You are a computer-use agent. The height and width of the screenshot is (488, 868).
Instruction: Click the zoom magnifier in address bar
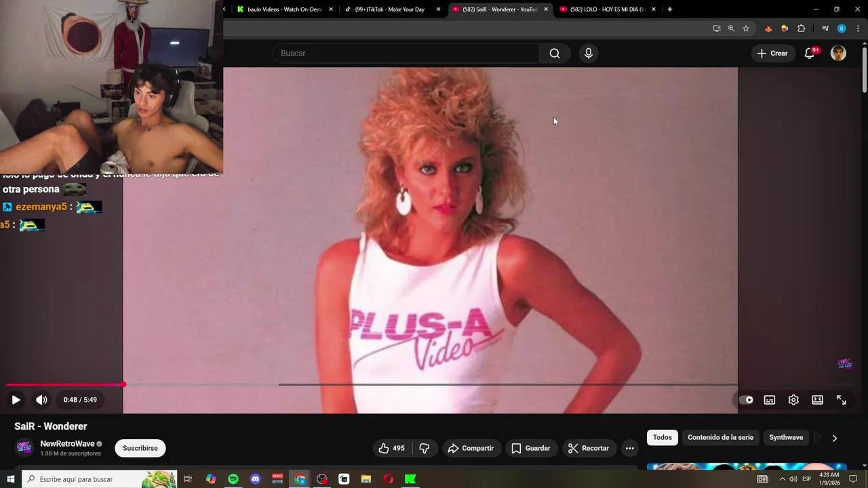(731, 28)
